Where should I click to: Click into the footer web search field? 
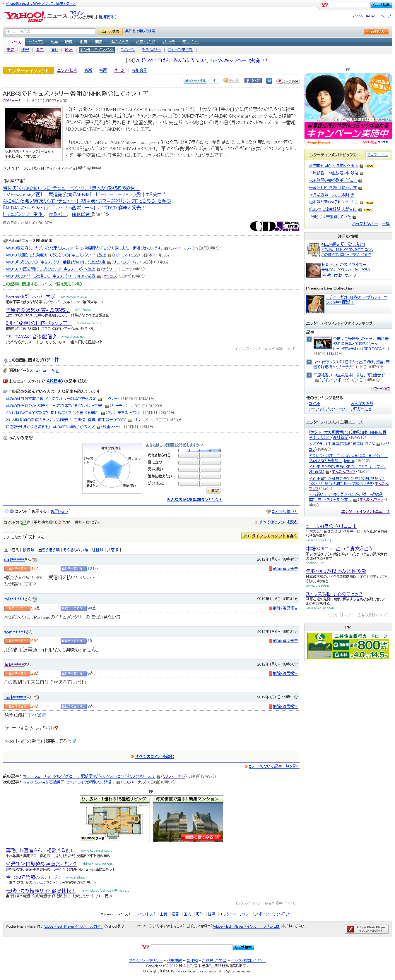[x=191, y=947]
